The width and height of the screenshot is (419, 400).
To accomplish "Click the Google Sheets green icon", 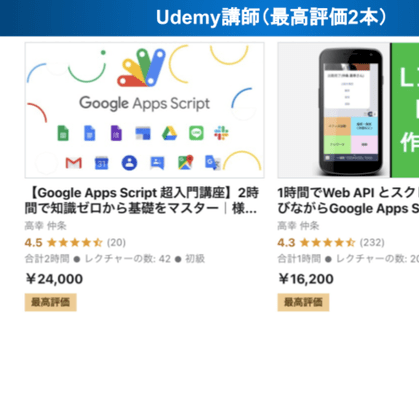I will (x=63, y=133).
